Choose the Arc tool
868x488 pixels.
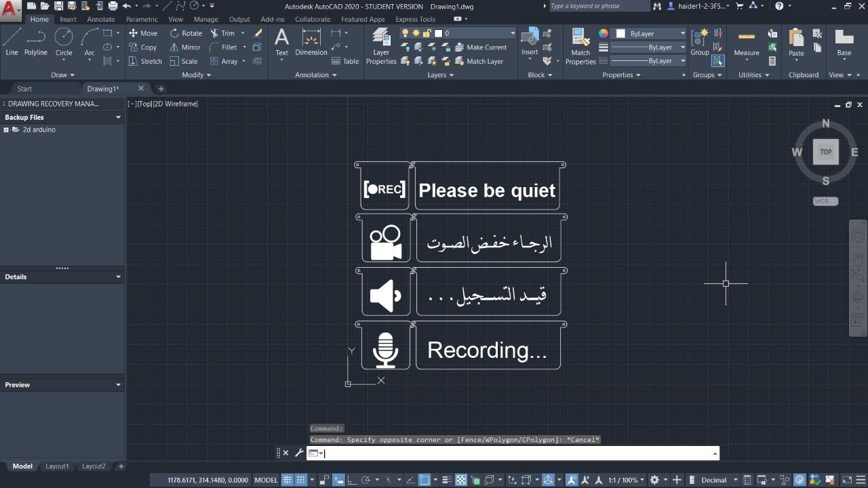(x=90, y=42)
